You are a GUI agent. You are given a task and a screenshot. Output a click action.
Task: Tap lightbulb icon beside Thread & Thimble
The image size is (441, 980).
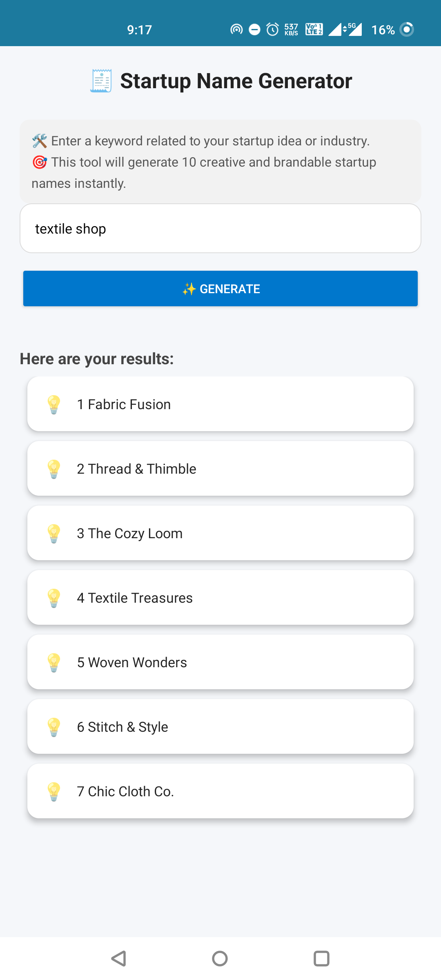pos(54,469)
